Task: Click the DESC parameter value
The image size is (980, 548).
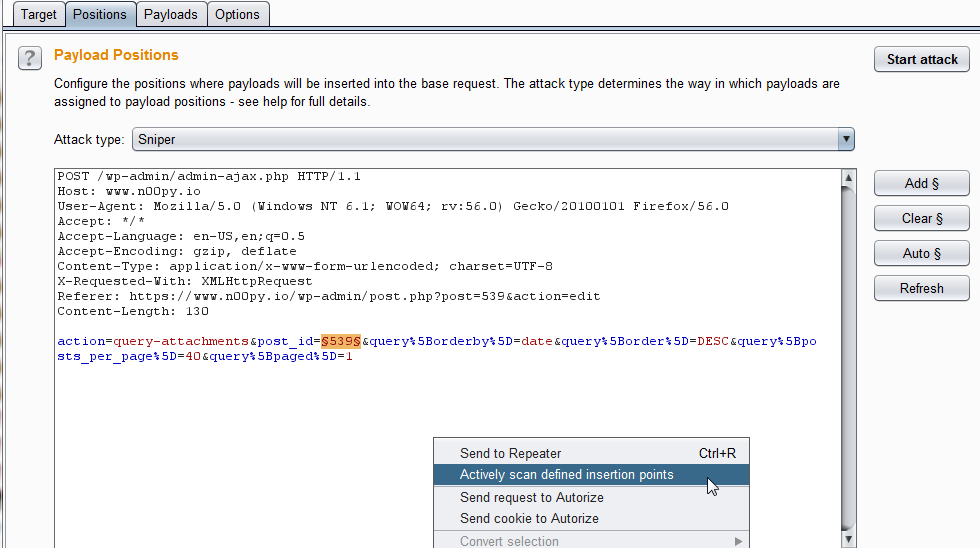Action: point(713,341)
